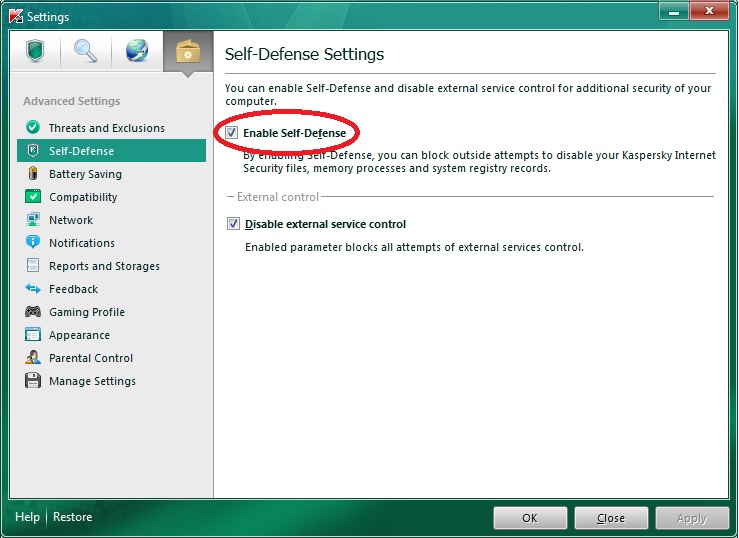Click the Manage Settings floppy disk icon
The image size is (739, 538).
[x=33, y=380]
